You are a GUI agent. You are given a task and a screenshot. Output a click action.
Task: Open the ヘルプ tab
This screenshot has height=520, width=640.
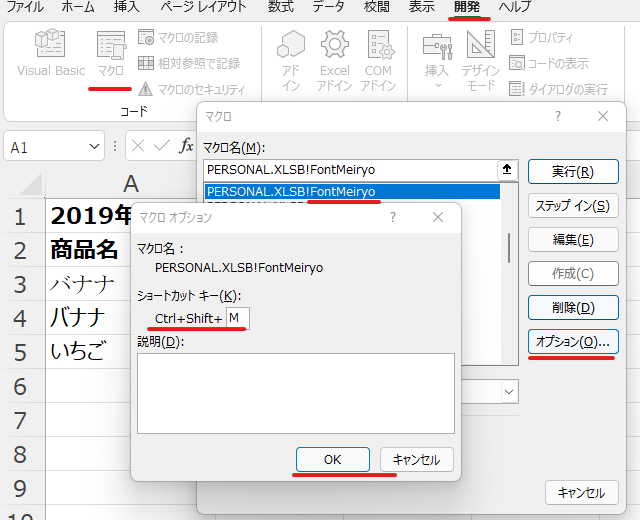tap(515, 7)
